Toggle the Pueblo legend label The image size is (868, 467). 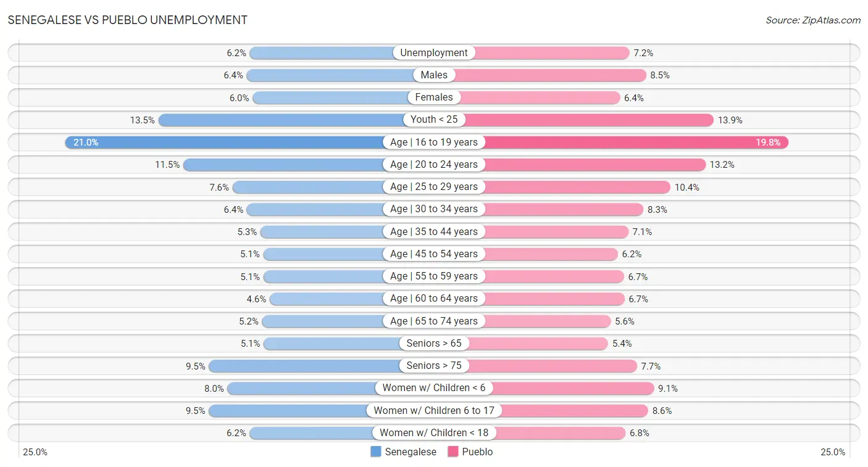click(x=477, y=452)
